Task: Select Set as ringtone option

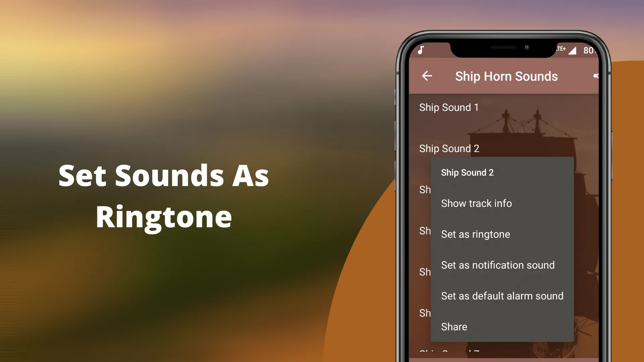Action: pos(476,234)
